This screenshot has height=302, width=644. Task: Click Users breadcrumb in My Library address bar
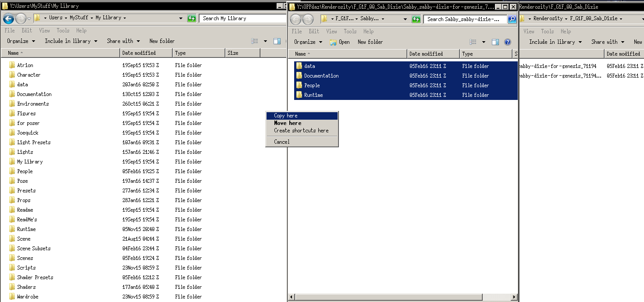click(x=56, y=18)
